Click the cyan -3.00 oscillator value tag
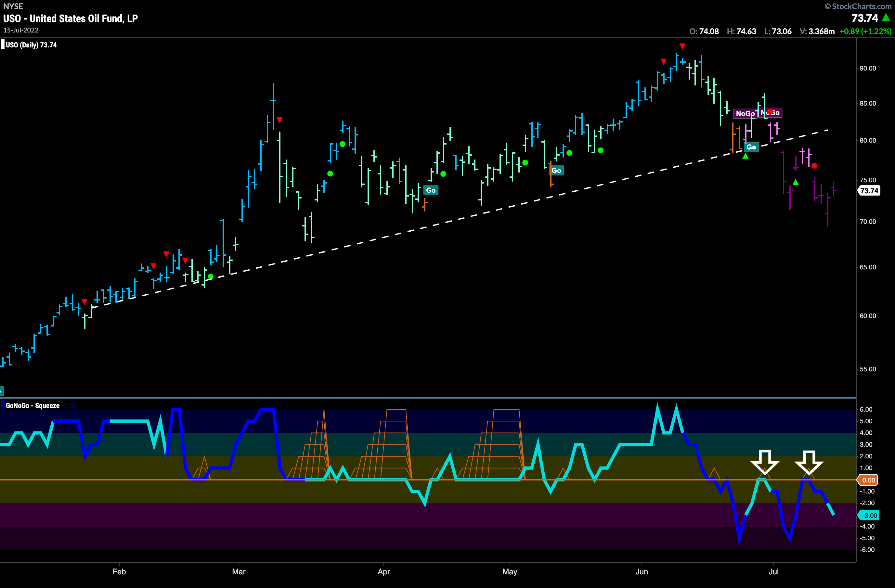 (x=869, y=516)
